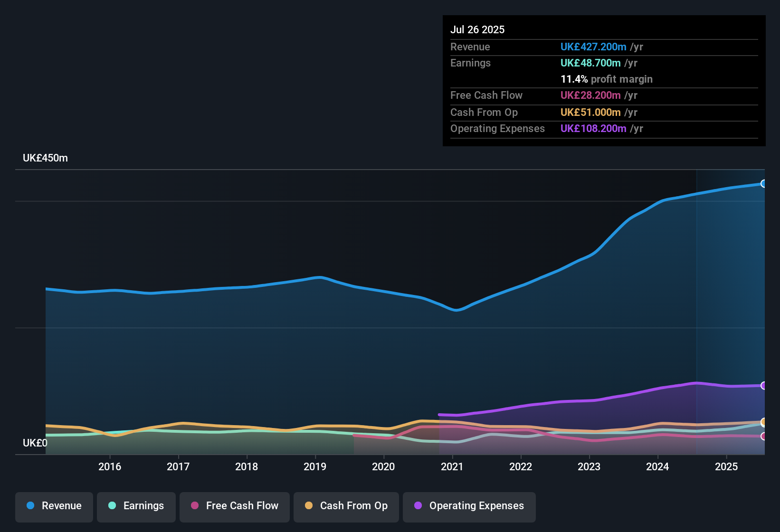The width and height of the screenshot is (780, 532).
Task: Click the UK£450m axis label
Action: pyautogui.click(x=45, y=158)
